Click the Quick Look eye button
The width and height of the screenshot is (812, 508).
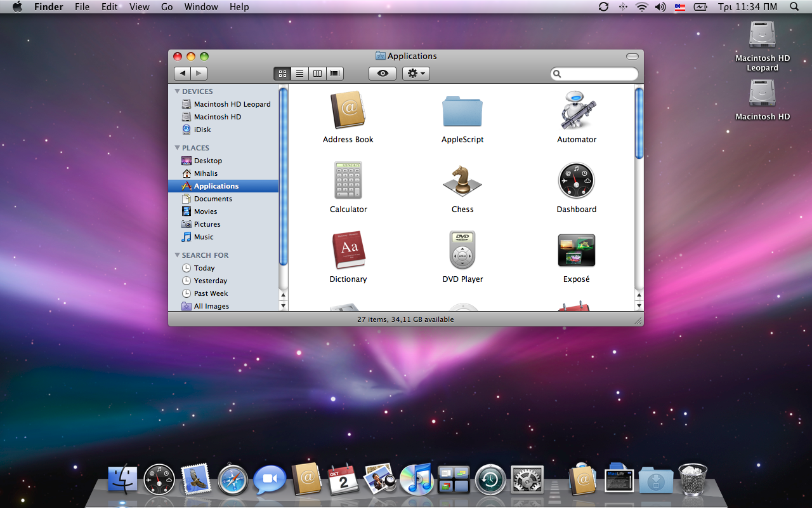pyautogui.click(x=383, y=74)
